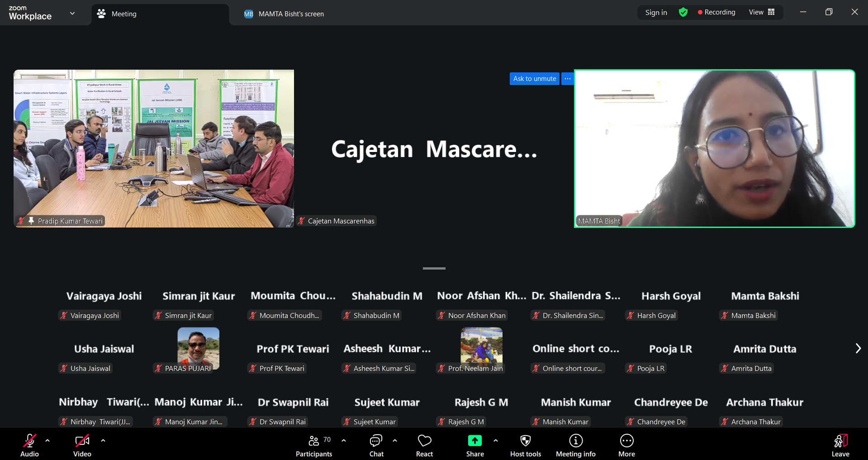The height and width of the screenshot is (460, 868).
Task: Open Zoom Workplace dropdown chevron
Action: coord(72,13)
